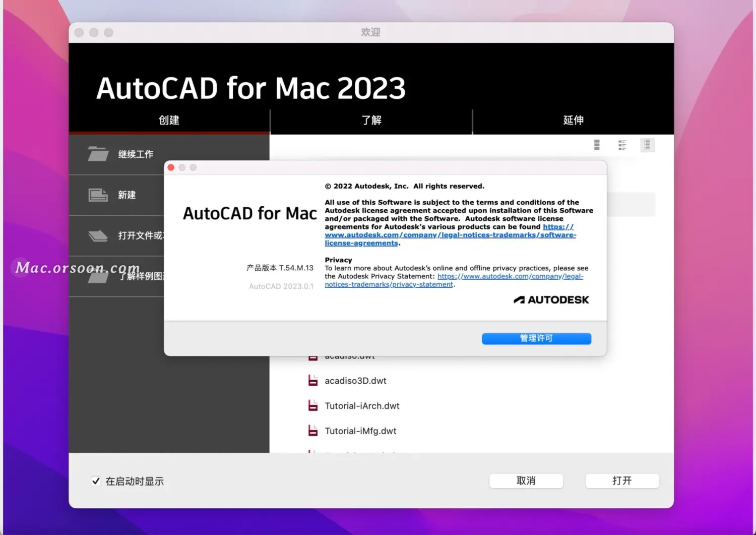Click the AutoCAD 2023.0.1 version text
This screenshot has width=756, height=535.
tap(281, 286)
